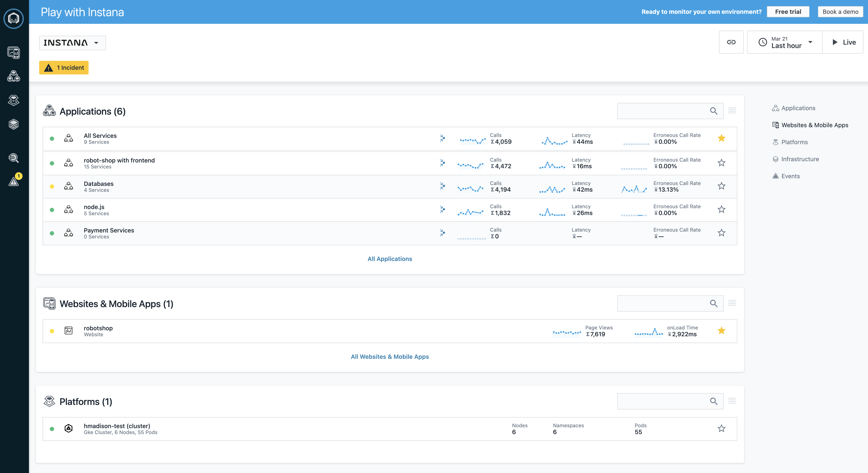Screen dimensions: 868x473
Task: Open Databases dependency map icon
Action: coord(442,186)
